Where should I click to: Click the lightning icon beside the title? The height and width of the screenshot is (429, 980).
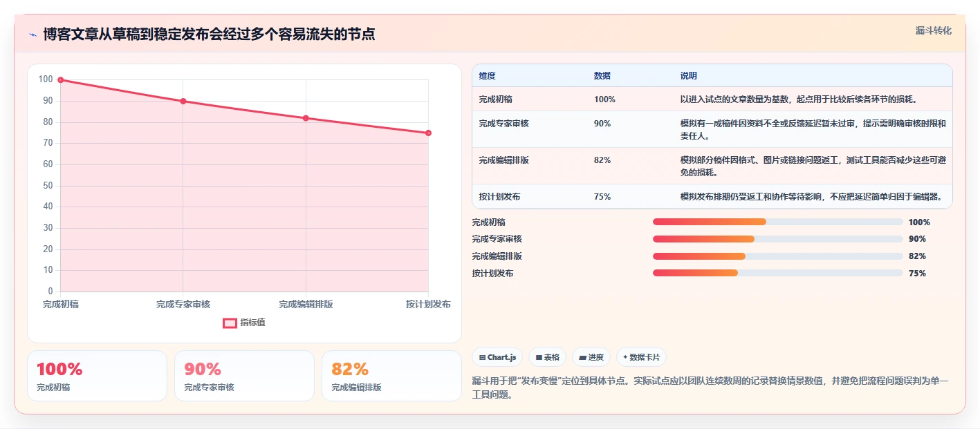click(33, 35)
